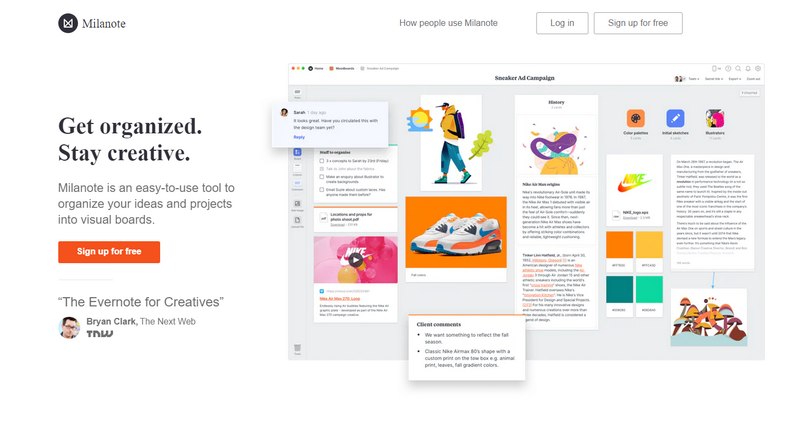Viewport: 800px width, 448px height.
Task: Select the Board tool in the left sidebar
Action: coord(297,152)
